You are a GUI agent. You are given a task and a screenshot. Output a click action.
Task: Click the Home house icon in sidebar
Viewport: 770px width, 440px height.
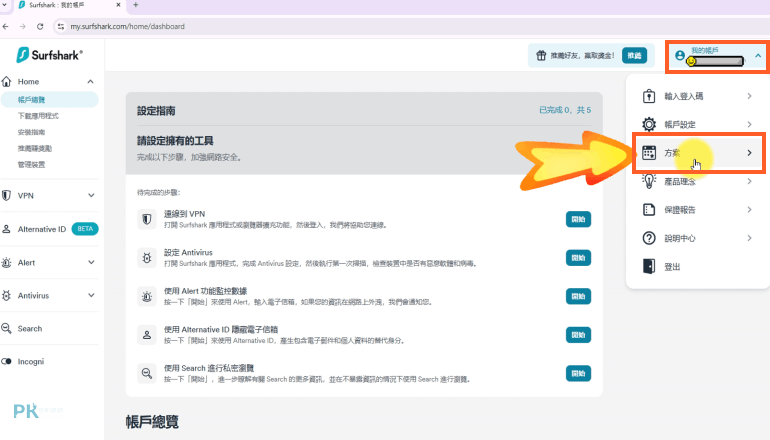pos(6,82)
